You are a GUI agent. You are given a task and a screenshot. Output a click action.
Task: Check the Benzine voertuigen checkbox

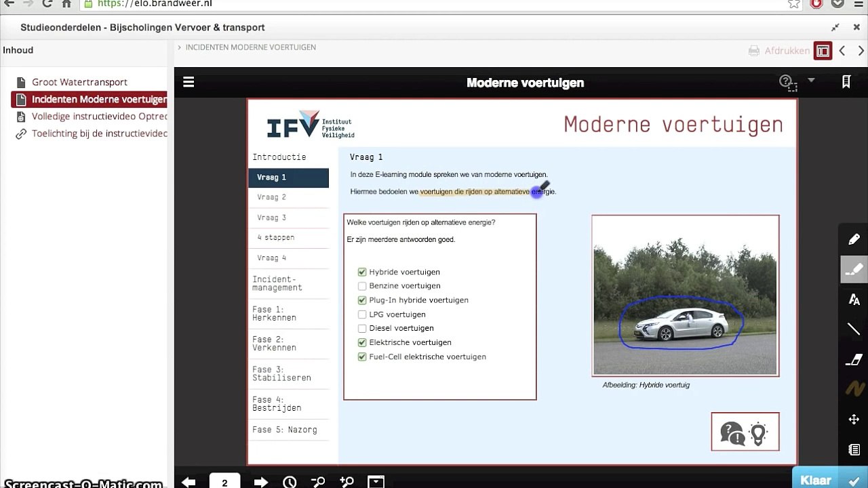click(362, 286)
